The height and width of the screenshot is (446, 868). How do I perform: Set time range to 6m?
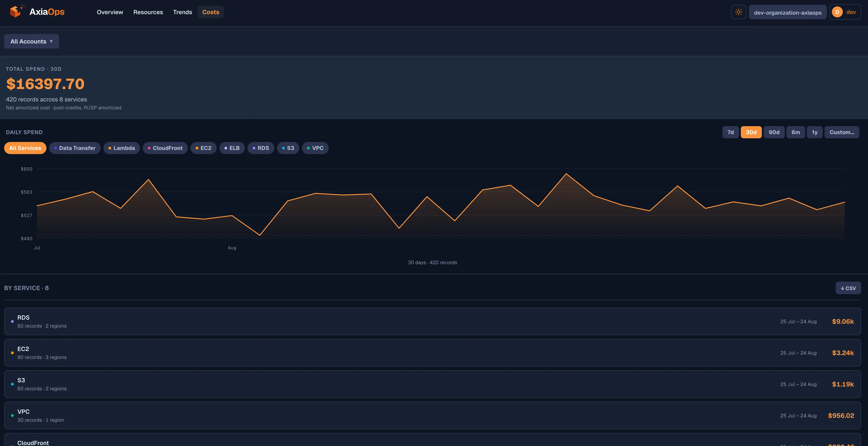pyautogui.click(x=795, y=133)
